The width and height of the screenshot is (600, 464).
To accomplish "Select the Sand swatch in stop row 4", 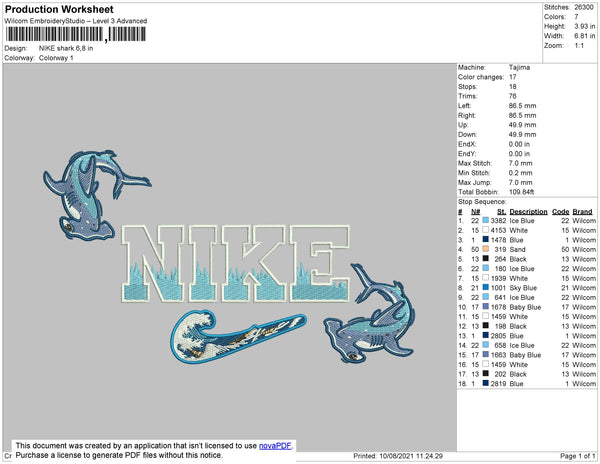I will tap(486, 249).
